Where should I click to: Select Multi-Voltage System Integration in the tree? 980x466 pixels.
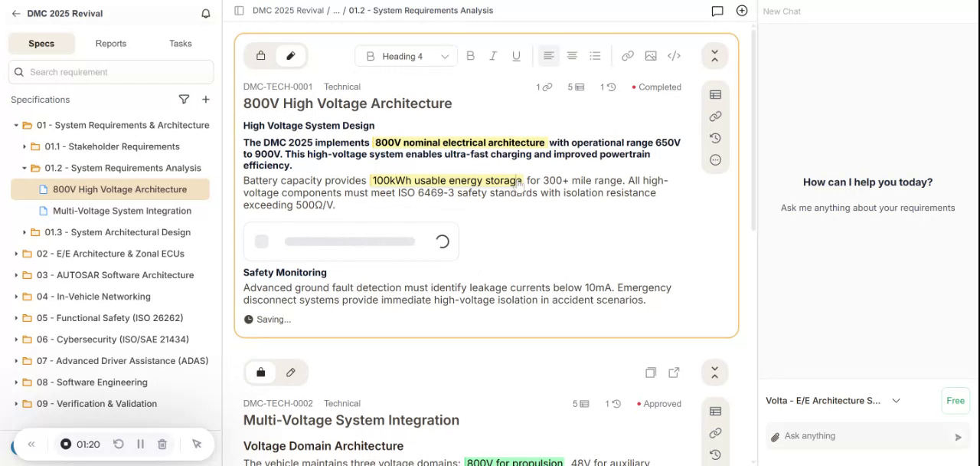122,211
